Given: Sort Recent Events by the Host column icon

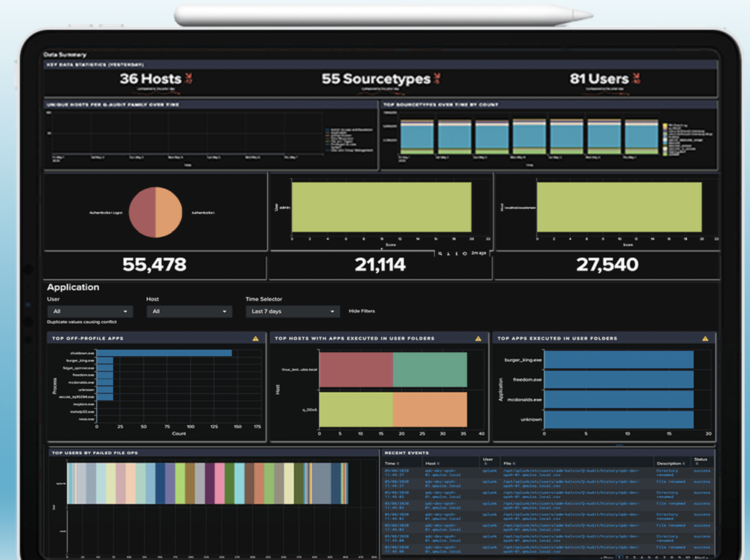Looking at the screenshot, I should click(x=438, y=463).
